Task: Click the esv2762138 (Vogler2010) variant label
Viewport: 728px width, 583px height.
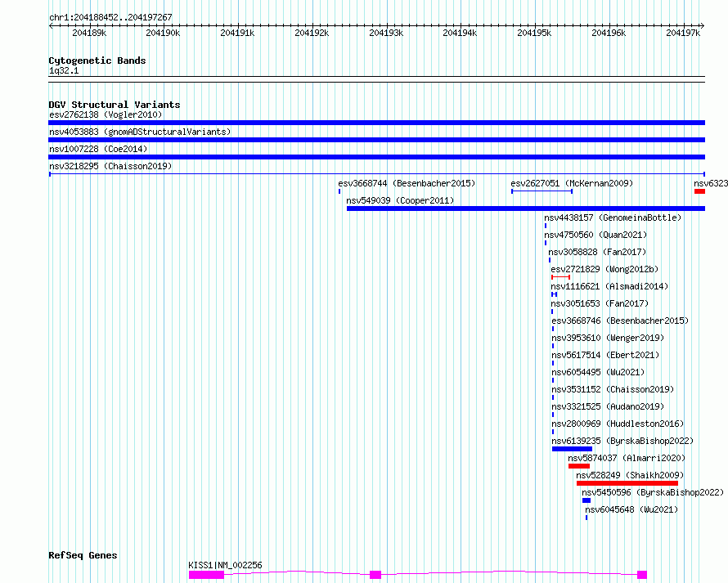Action: click(106, 114)
